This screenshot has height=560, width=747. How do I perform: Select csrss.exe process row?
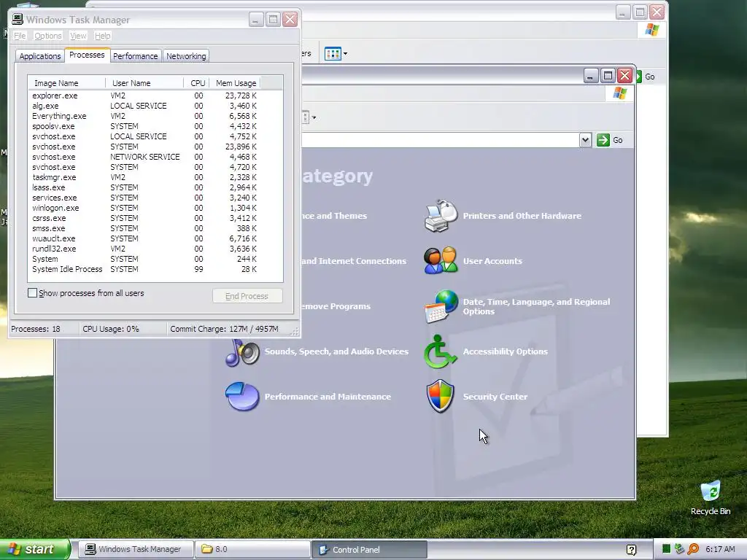(144, 218)
